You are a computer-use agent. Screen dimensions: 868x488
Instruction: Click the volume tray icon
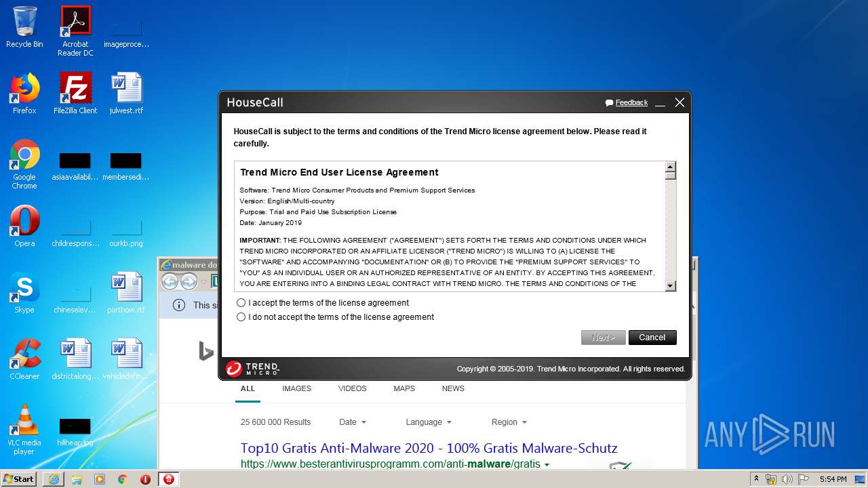click(787, 479)
